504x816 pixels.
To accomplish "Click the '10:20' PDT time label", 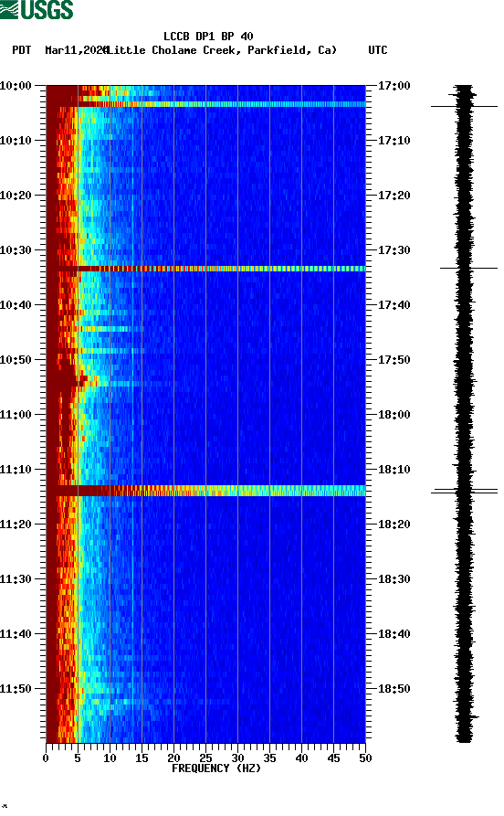I will [16, 196].
